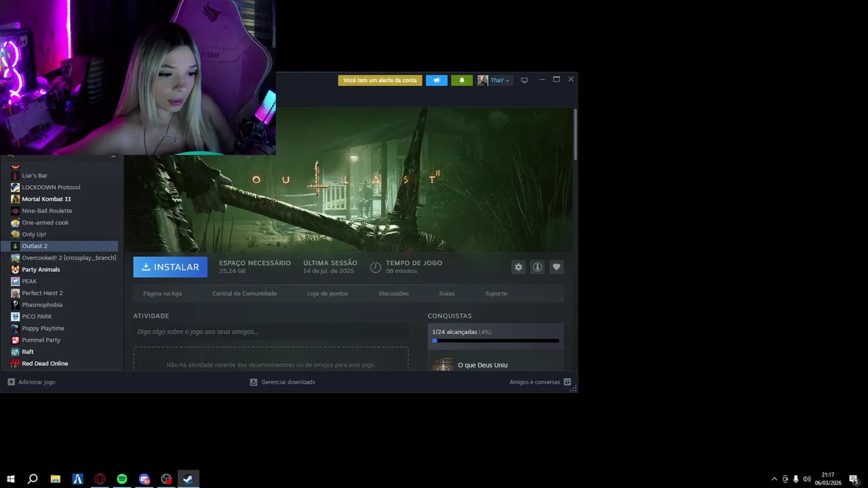Open Central da Comunidade tab

tap(244, 293)
